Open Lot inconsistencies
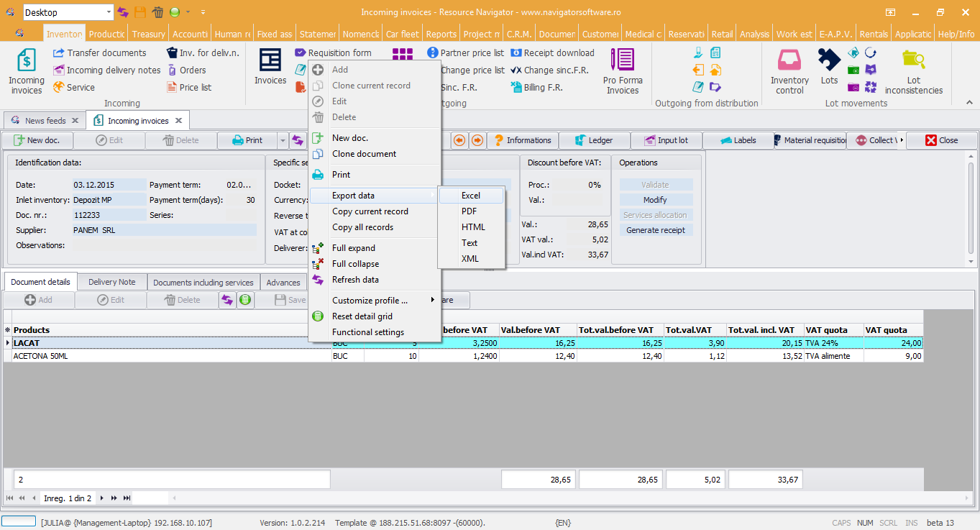 click(914, 72)
